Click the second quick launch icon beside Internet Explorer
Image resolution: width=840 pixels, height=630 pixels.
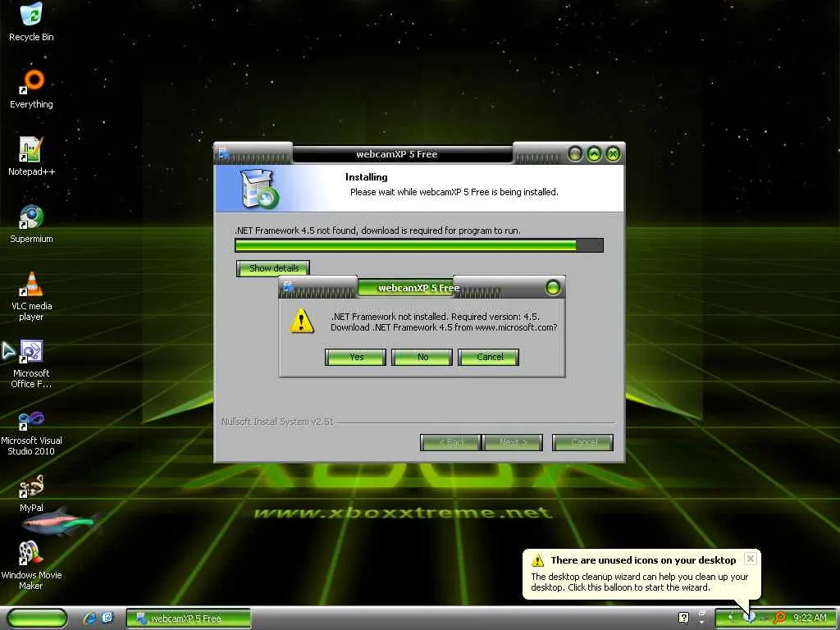coord(107,618)
